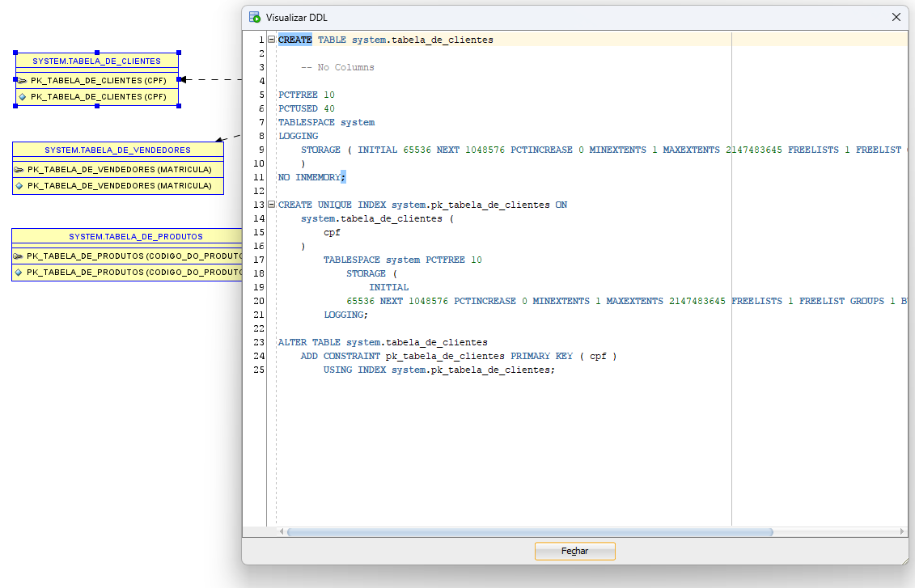Place cursor on the ALTER TABLE line 23
The width and height of the screenshot is (915, 588).
coord(383,342)
